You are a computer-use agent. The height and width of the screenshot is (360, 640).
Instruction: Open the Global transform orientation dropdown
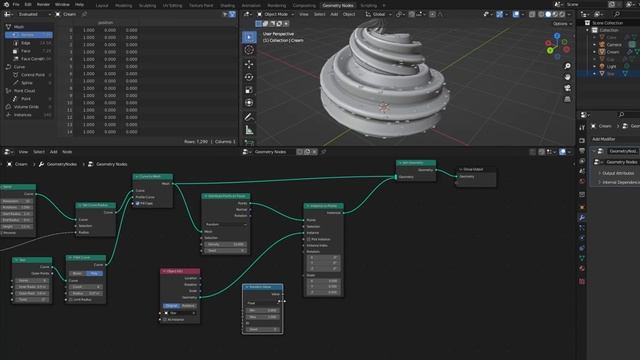[x=378, y=14]
